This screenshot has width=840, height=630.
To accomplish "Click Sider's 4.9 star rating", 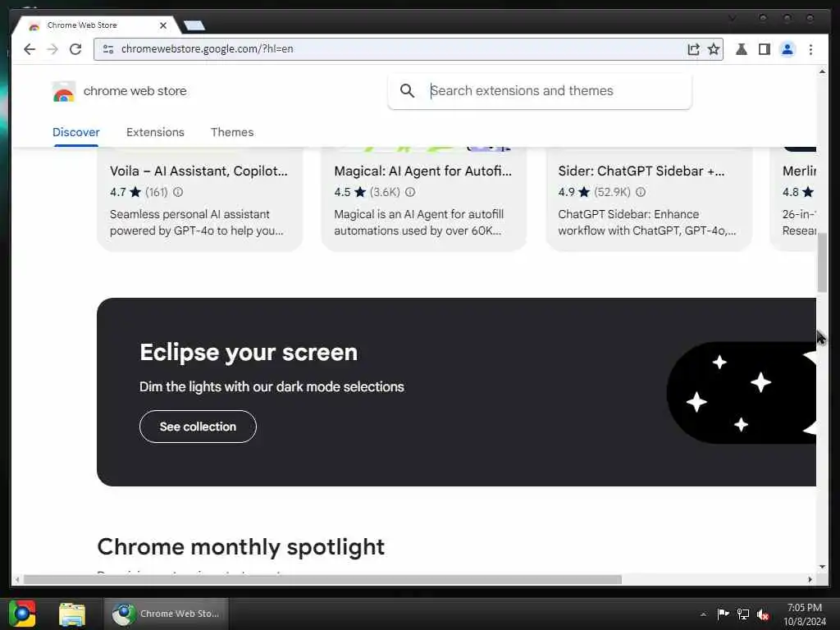I will click(x=574, y=192).
